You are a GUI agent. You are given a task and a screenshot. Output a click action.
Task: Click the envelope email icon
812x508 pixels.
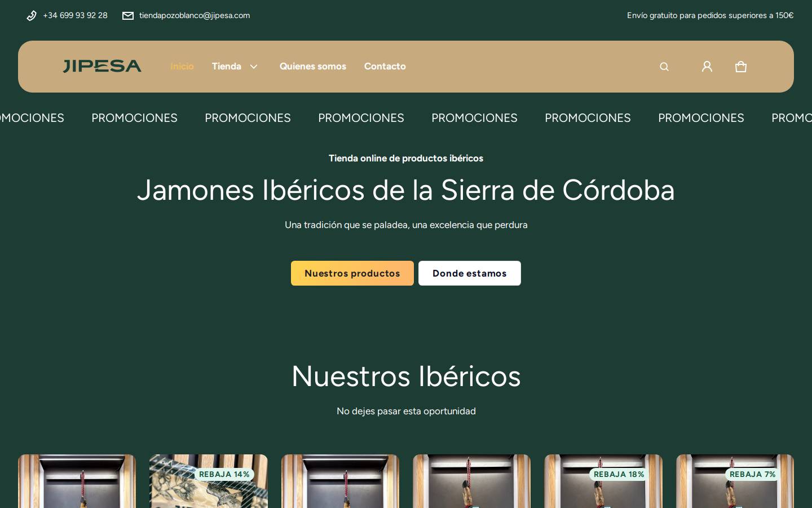(x=128, y=16)
